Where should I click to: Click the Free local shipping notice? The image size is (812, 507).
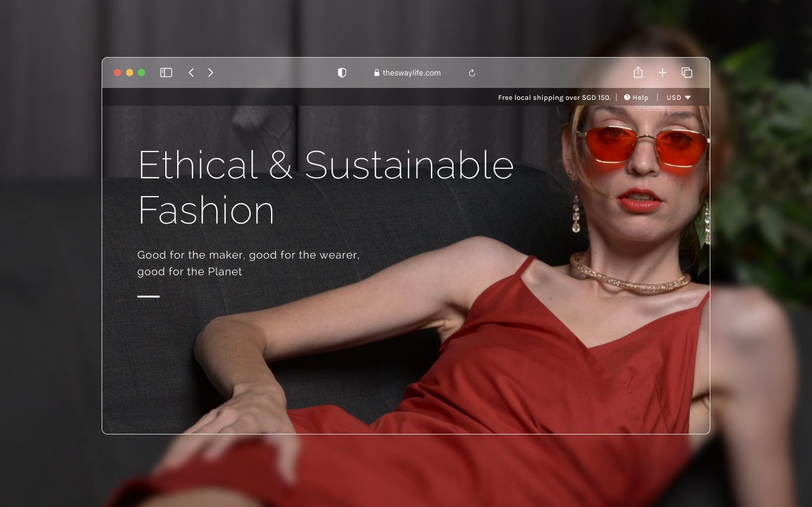pyautogui.click(x=554, y=97)
